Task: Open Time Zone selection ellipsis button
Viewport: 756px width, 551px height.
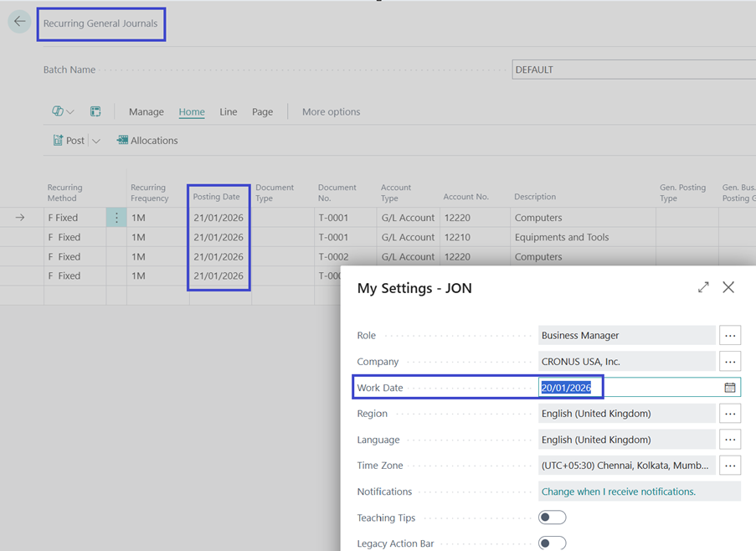Action: [730, 466]
